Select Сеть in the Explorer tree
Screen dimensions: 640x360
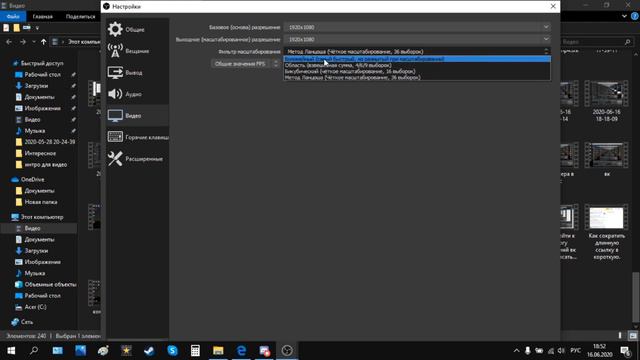click(x=22, y=322)
